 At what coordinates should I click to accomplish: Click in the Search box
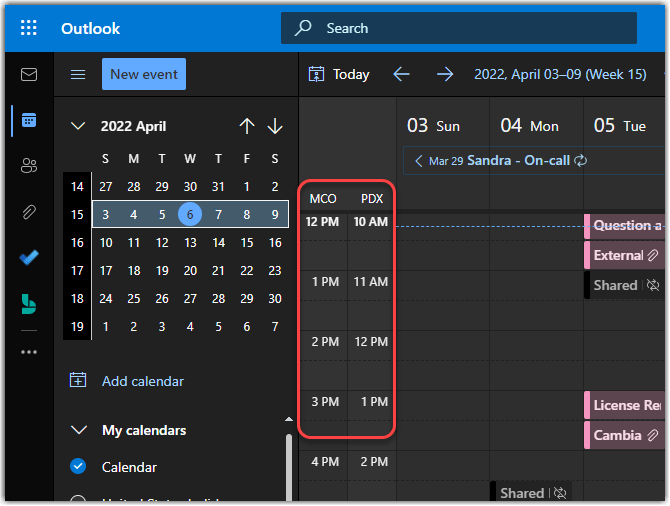click(x=460, y=28)
